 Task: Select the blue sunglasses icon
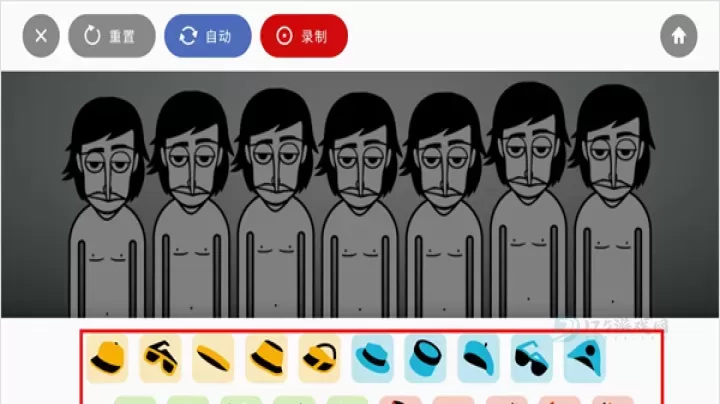pyautogui.click(x=531, y=359)
